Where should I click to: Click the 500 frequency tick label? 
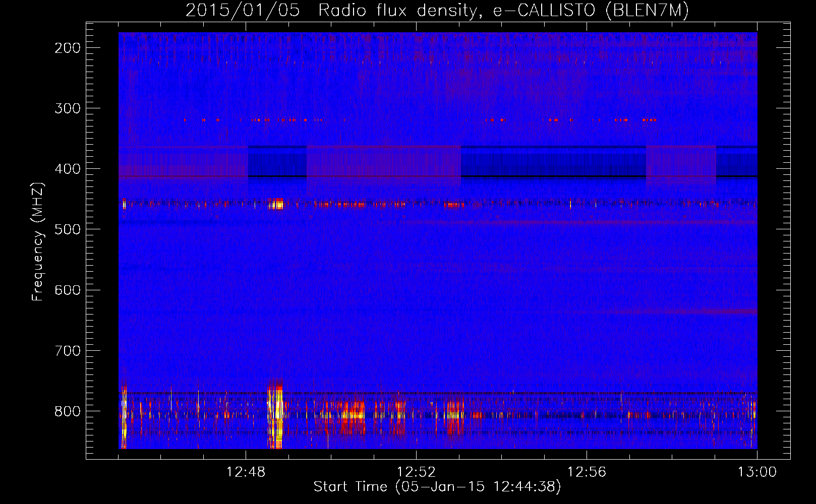click(68, 229)
